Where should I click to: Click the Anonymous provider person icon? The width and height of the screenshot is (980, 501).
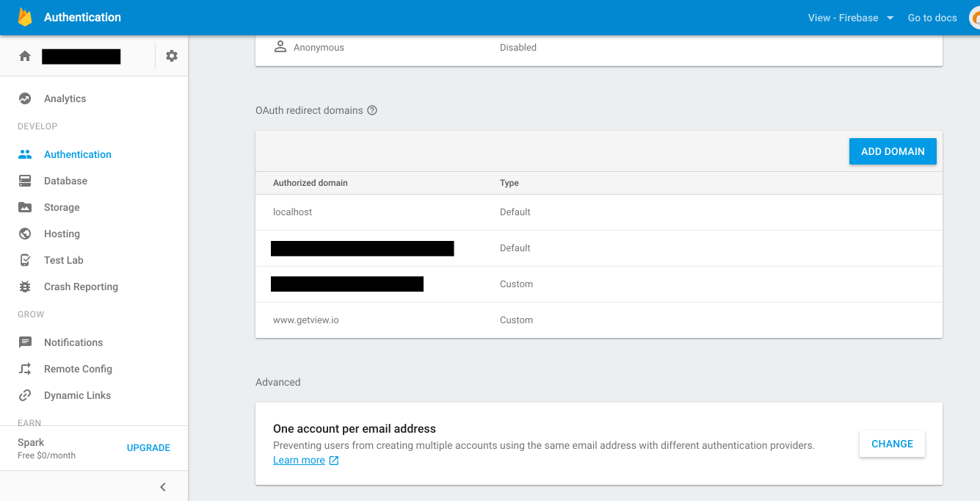(280, 47)
